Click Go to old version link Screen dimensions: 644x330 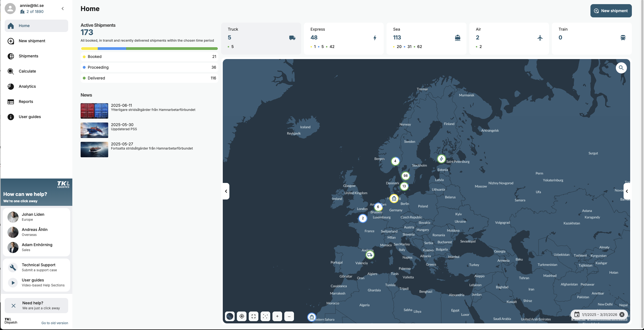(55, 323)
